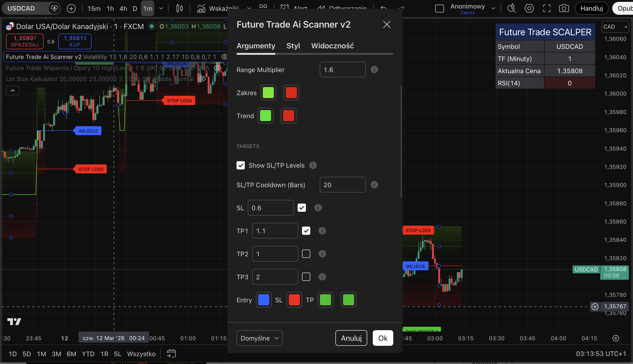Image resolution: width=633 pixels, height=364 pixels.
Task: Collapse the indicator legend chevron
Action: coord(12,90)
